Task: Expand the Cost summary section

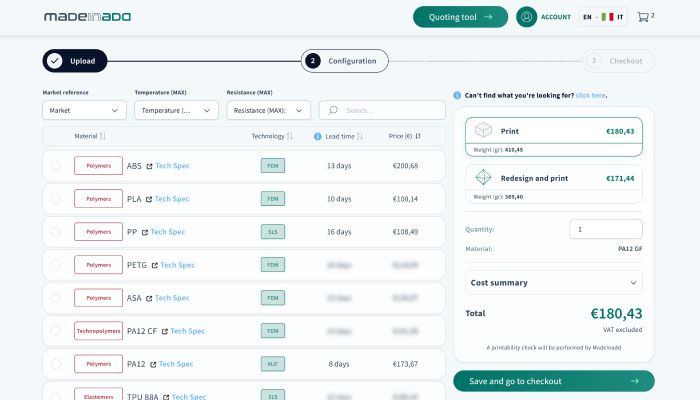Action: click(x=553, y=282)
